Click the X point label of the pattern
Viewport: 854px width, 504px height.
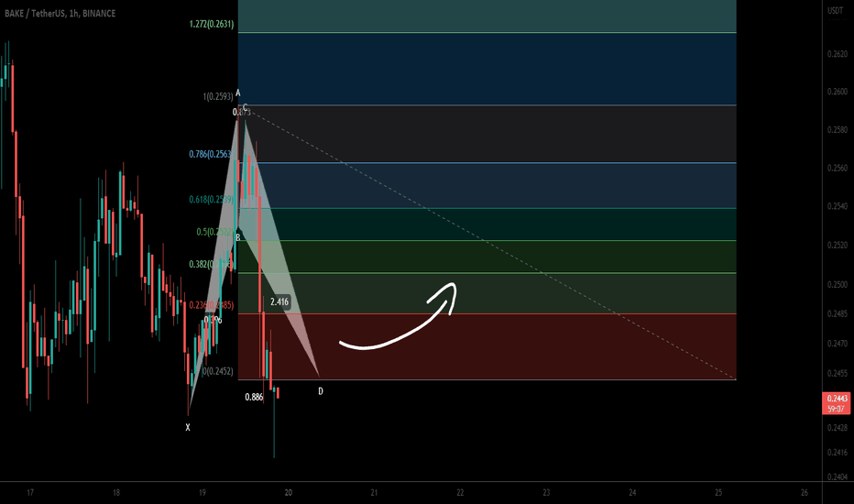click(188, 428)
